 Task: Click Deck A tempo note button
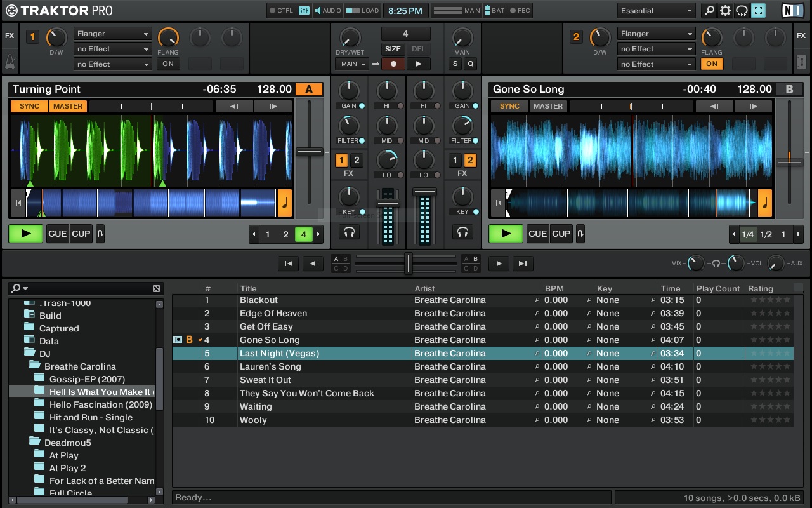[285, 203]
